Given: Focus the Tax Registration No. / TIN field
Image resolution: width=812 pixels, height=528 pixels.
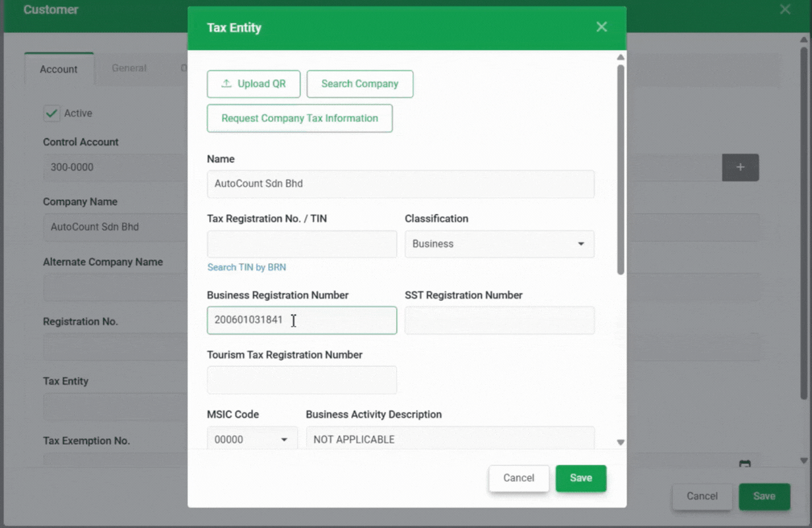Looking at the screenshot, I should 302,244.
